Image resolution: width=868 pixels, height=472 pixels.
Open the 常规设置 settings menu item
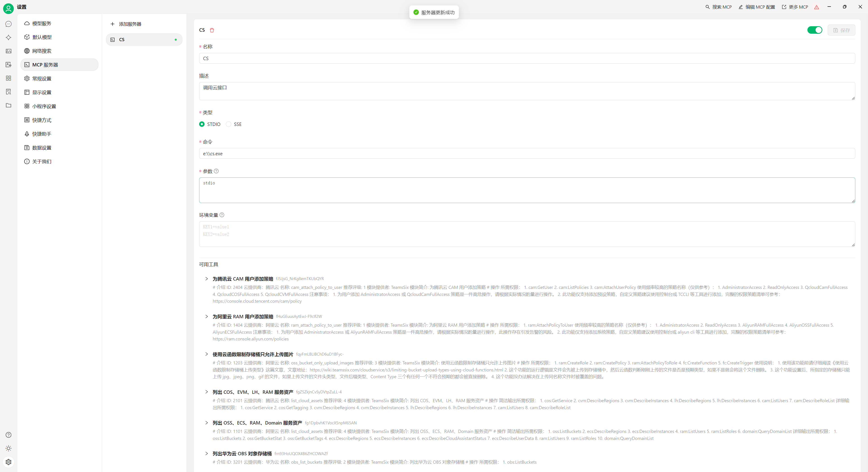click(42, 78)
